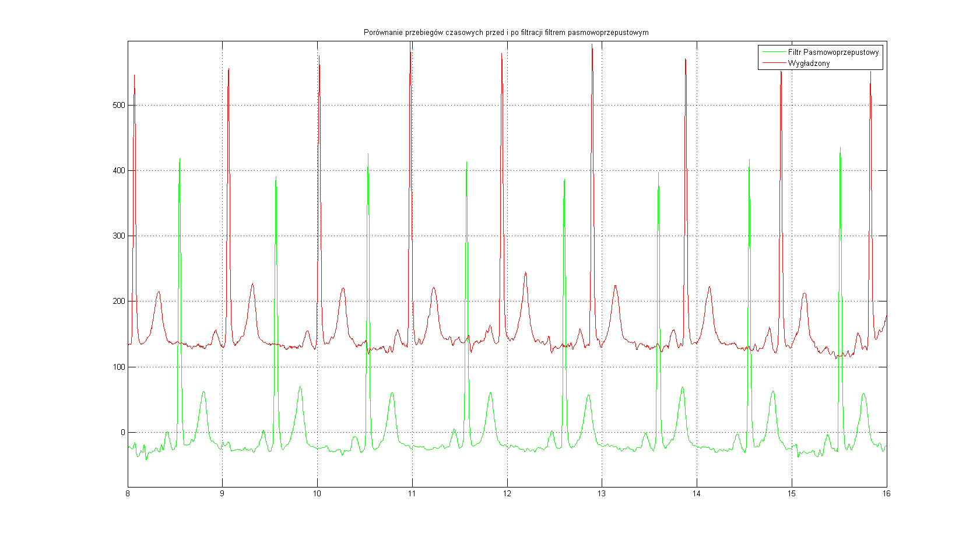Click the green line sample in legend

tap(773, 52)
